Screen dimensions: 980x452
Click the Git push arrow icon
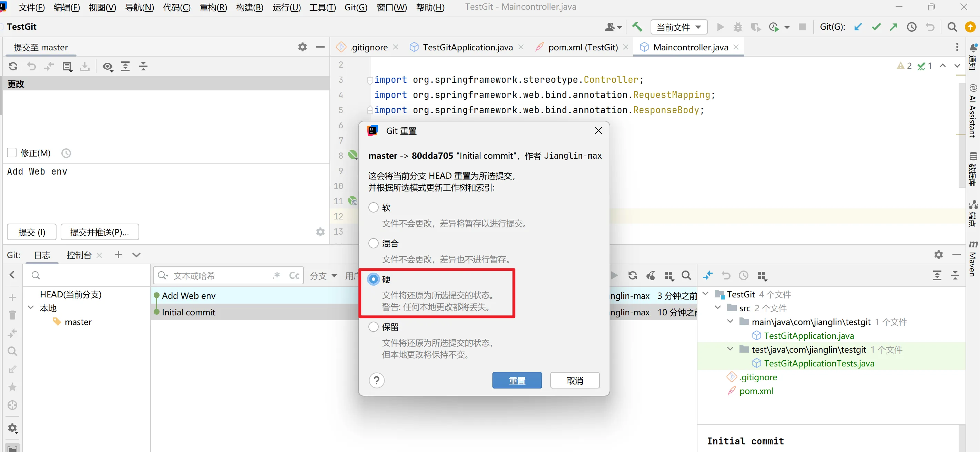pyautogui.click(x=894, y=27)
